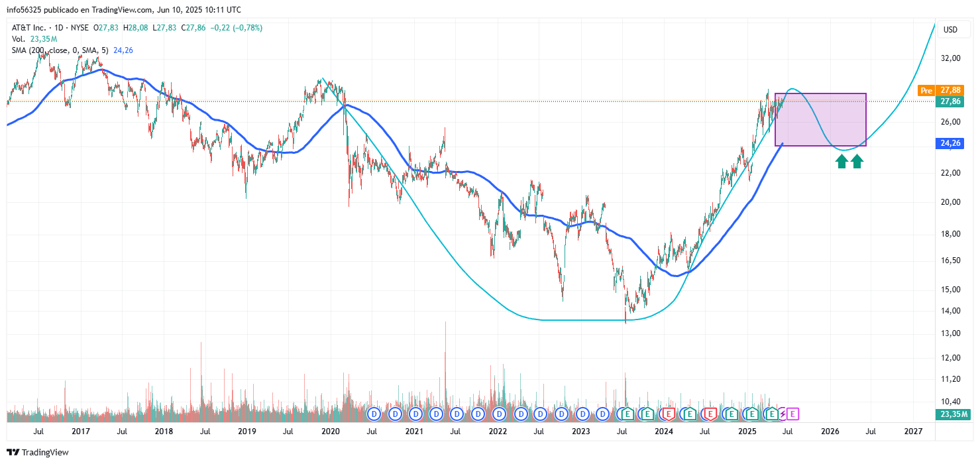This screenshot has width=980, height=464.
Task: Open the pink upcoming earnings marker
Action: coord(793,414)
